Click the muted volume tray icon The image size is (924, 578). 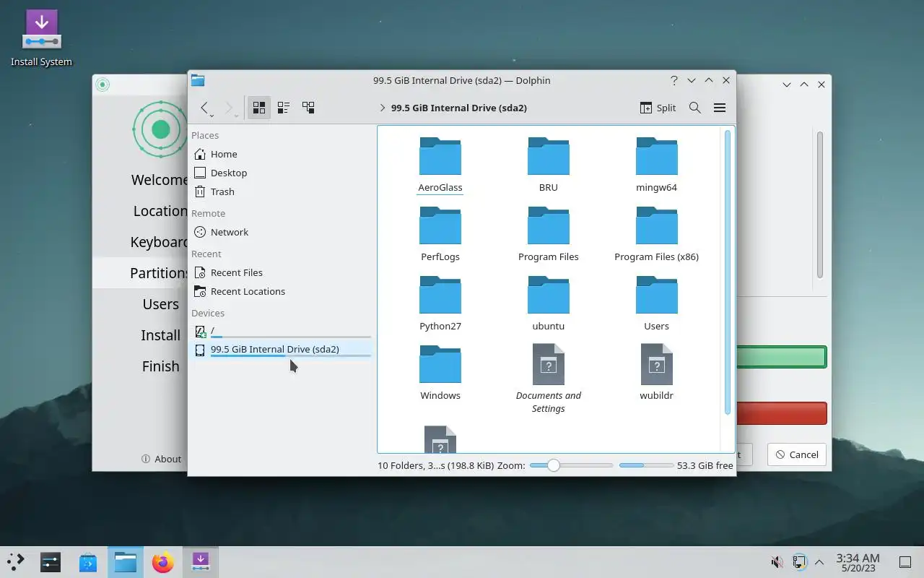[x=777, y=561]
